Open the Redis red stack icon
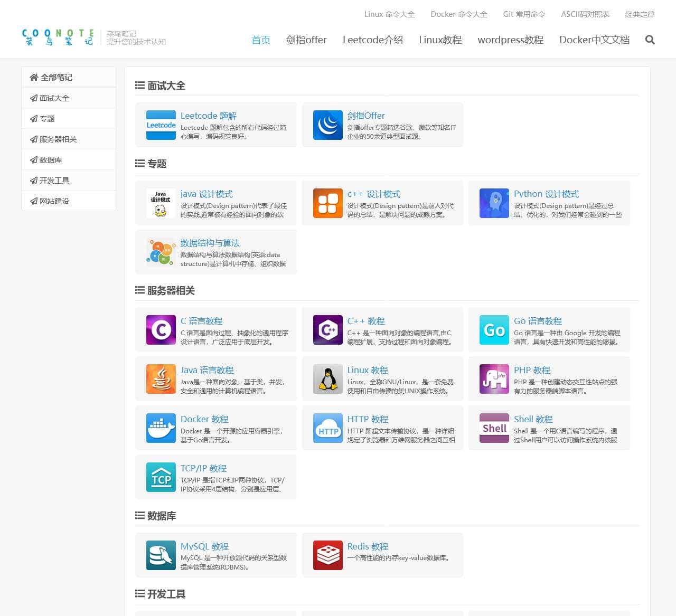 (328, 555)
